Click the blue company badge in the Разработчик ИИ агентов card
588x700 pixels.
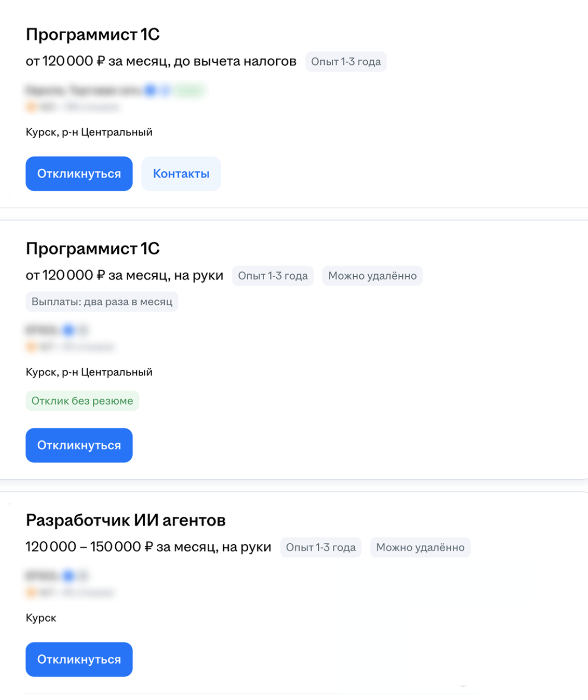(68, 576)
